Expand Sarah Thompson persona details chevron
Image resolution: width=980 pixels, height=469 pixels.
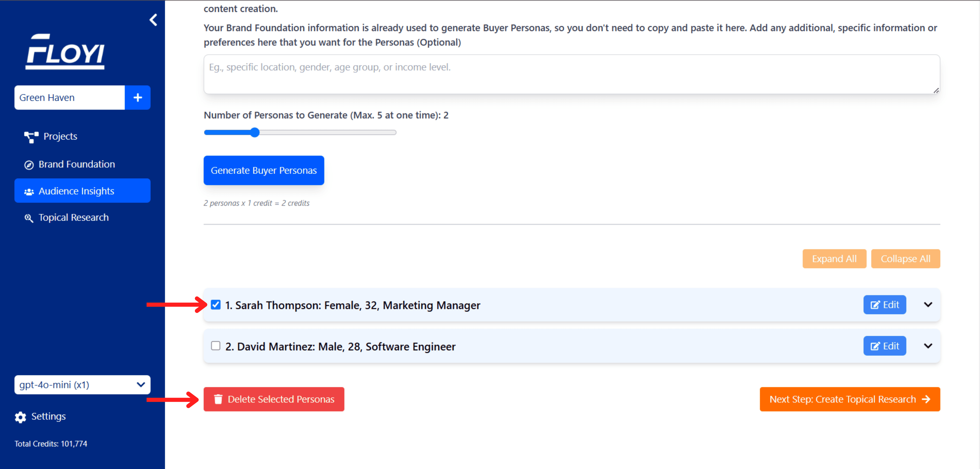pos(928,305)
